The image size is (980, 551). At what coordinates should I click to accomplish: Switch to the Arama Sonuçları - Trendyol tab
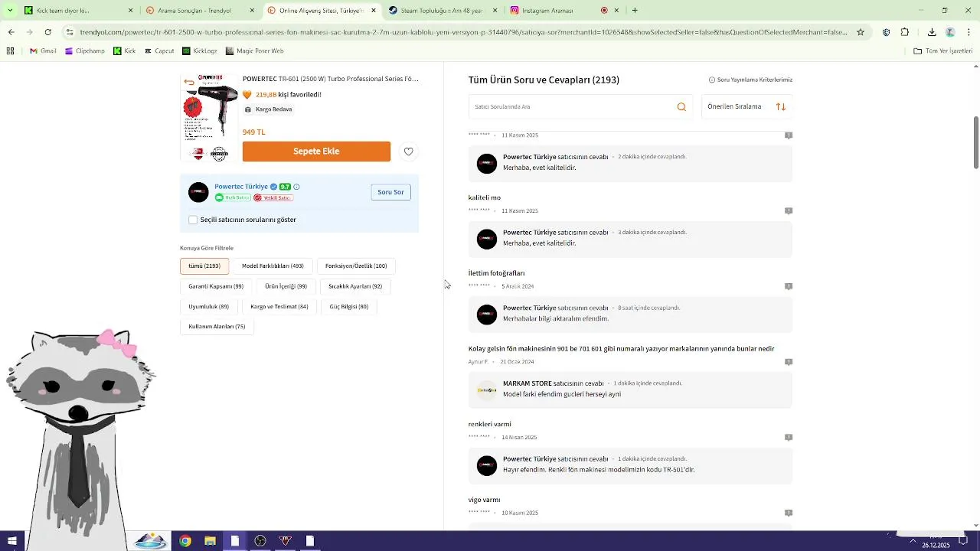[x=201, y=11]
